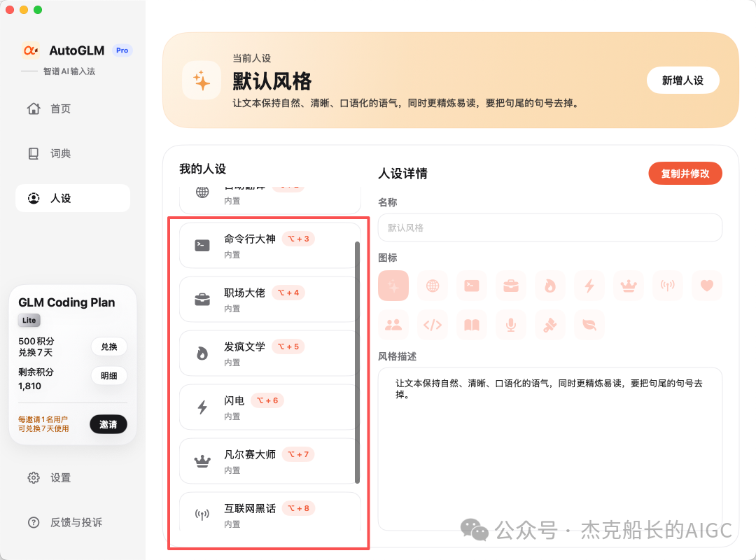Open 首页 home page in sidebar

pyautogui.click(x=73, y=108)
